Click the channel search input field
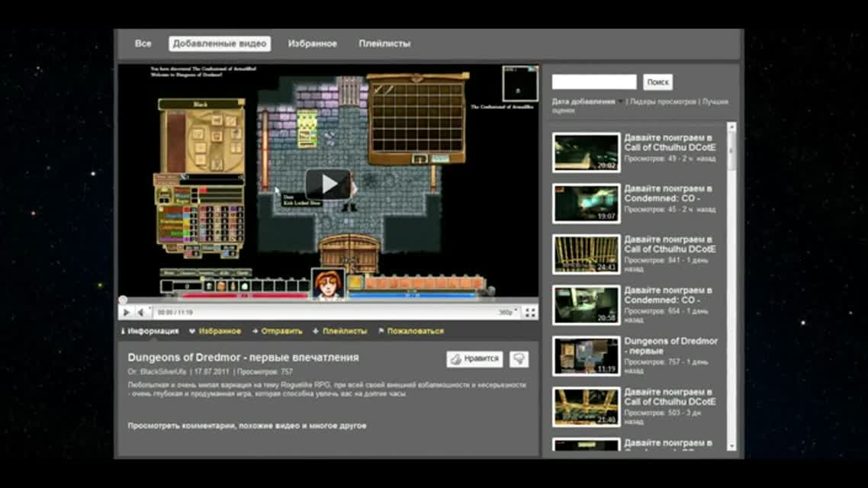Screen dimensions: 868x488 594,82
